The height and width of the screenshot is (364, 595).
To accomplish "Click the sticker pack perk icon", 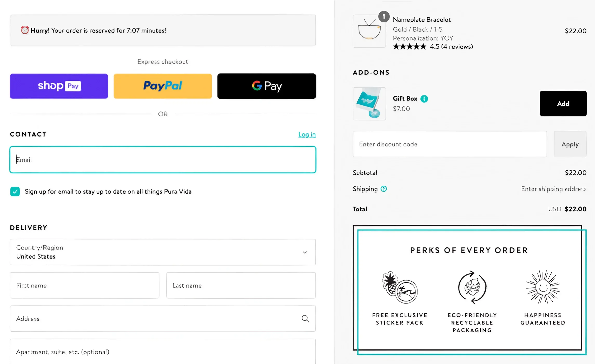I will tap(400, 287).
